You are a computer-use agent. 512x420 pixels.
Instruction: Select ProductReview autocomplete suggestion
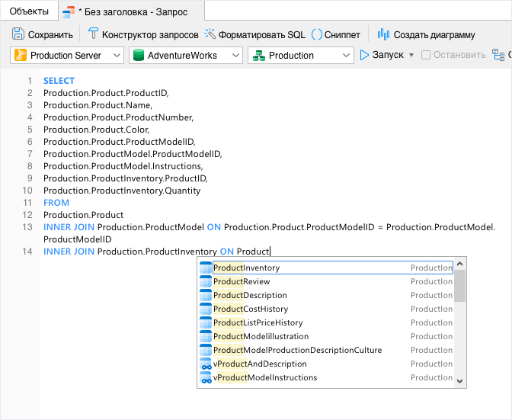tap(333, 281)
